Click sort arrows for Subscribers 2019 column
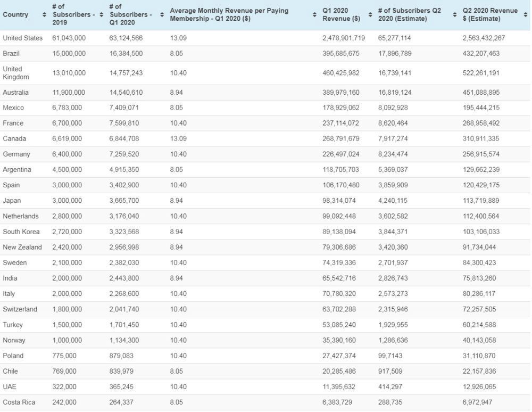This screenshot has width=532, height=412. tap(102, 14)
